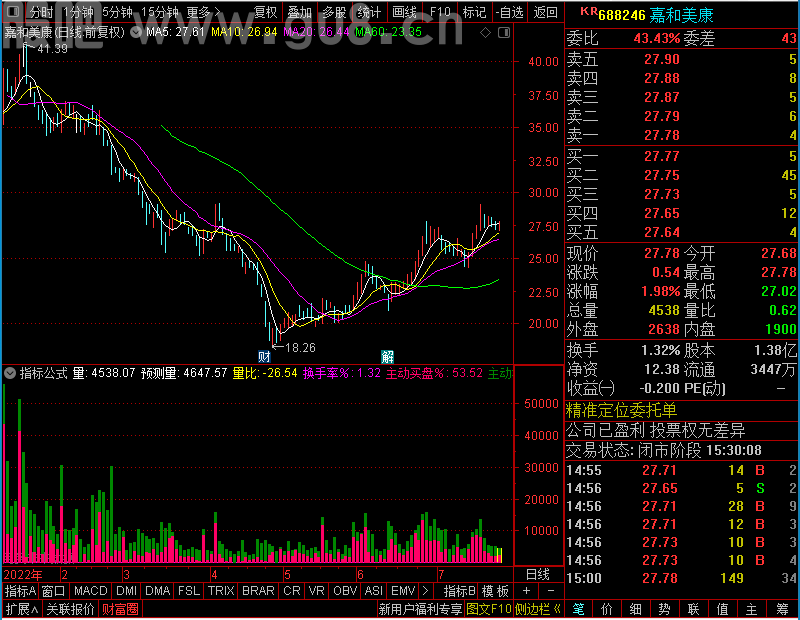
Task: Click the 精准定位委托单 link
Action: coord(621,410)
